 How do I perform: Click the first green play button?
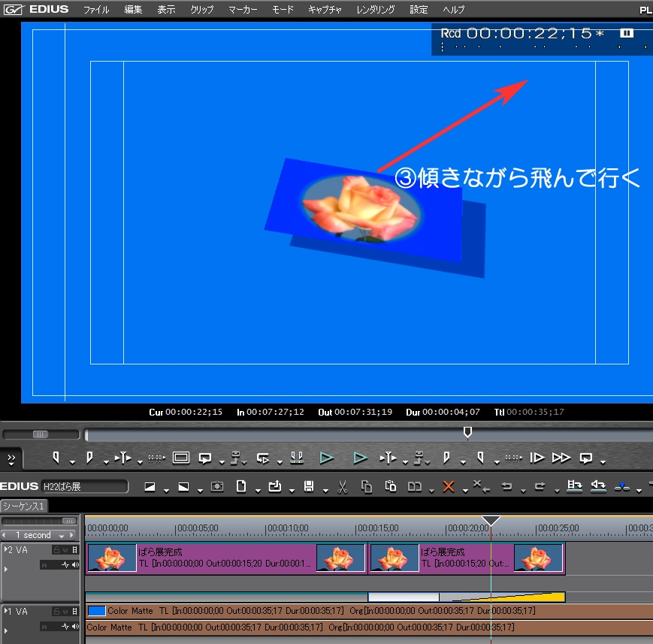coord(325,457)
